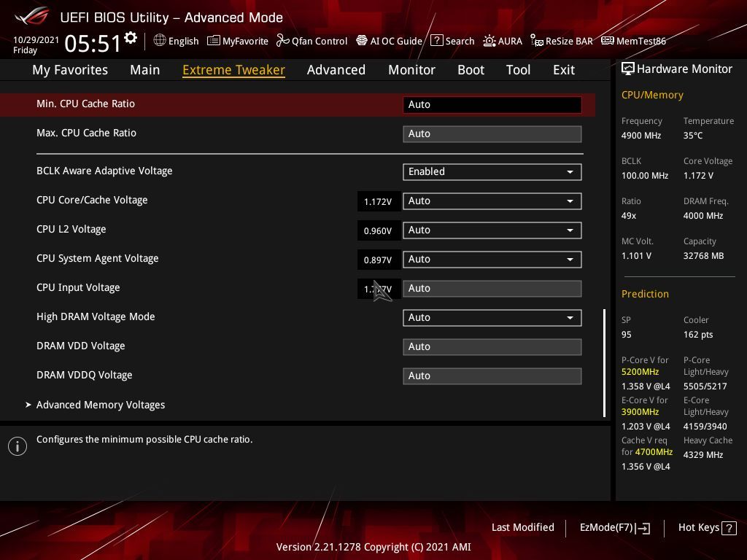Switch to the Boot tab
747x560 pixels.
[471, 70]
